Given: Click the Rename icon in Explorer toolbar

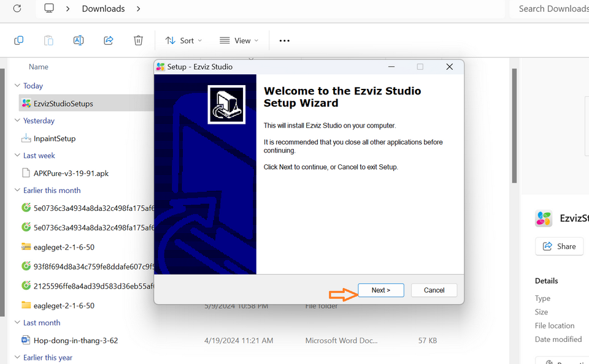Looking at the screenshot, I should click(79, 40).
